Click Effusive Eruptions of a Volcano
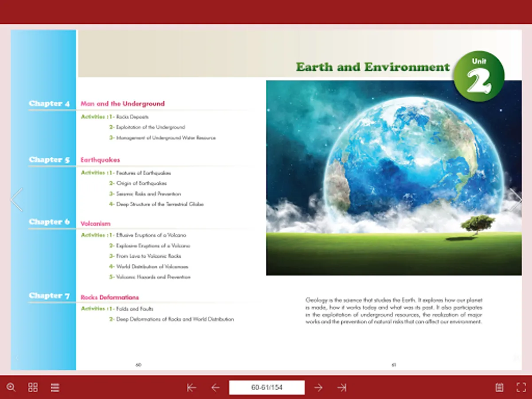The width and height of the screenshot is (532, 399). click(151, 235)
